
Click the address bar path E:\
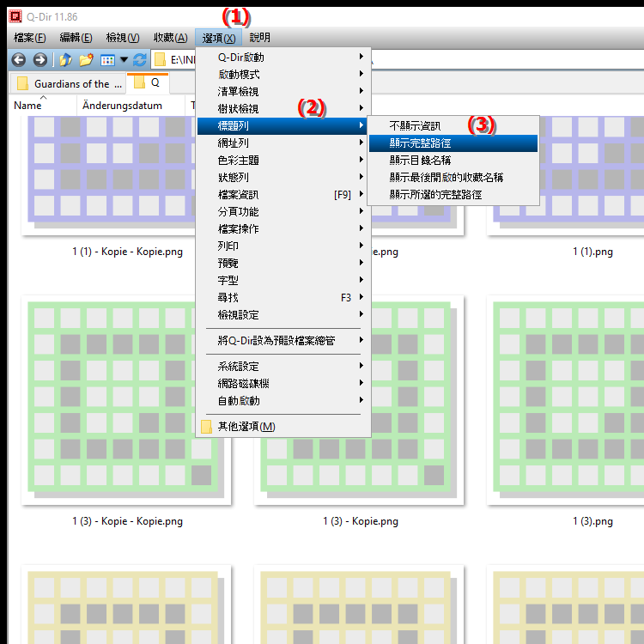point(183,60)
